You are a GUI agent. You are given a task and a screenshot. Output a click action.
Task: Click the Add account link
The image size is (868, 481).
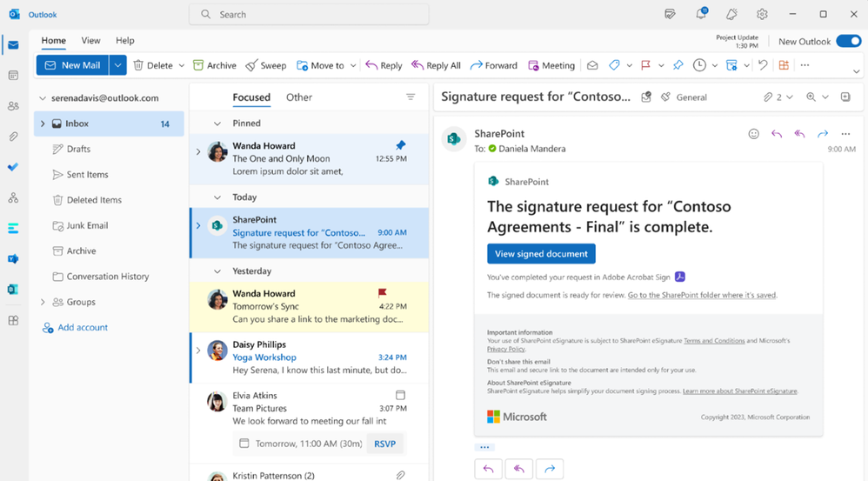(x=83, y=327)
